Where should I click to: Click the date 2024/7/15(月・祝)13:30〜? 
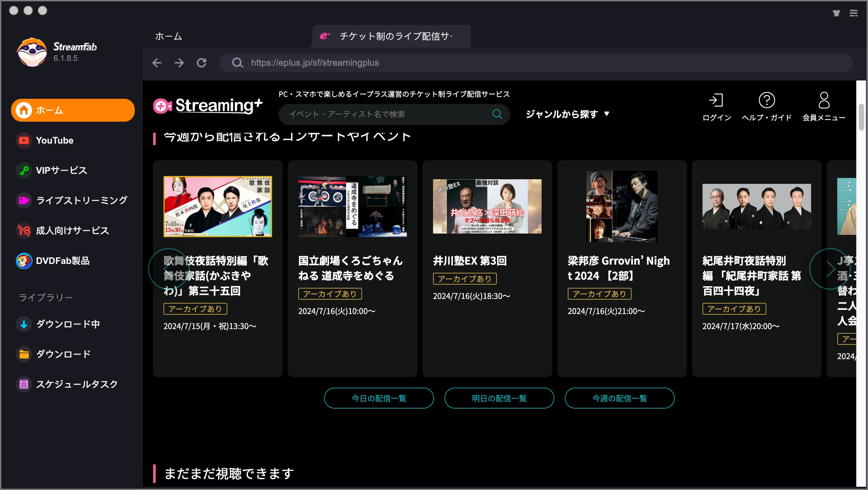click(x=210, y=326)
